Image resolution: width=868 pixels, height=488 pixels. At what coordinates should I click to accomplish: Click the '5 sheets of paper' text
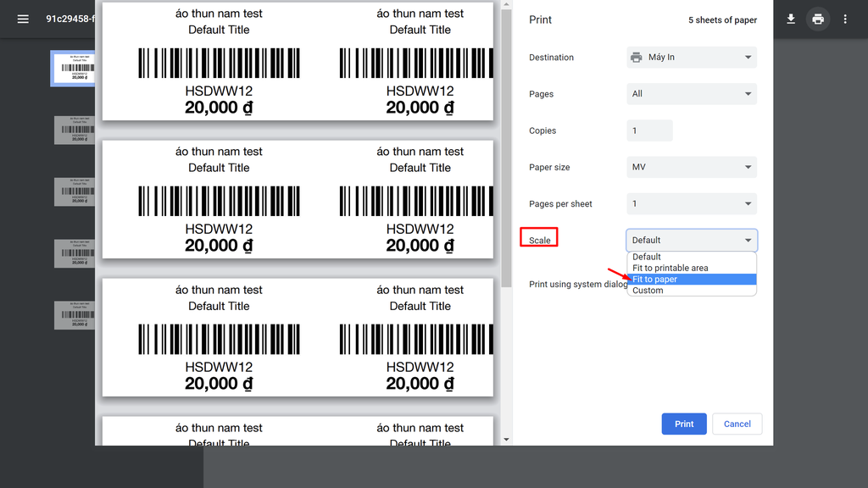(x=722, y=20)
